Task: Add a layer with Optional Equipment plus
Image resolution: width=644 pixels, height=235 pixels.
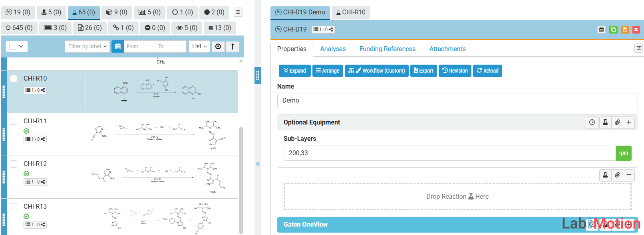Action: [x=629, y=122]
